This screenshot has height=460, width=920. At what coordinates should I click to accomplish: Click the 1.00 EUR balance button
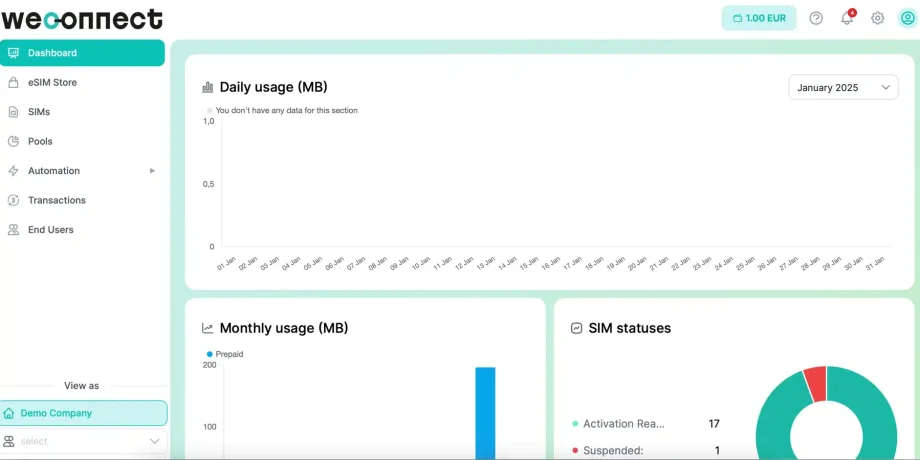(x=759, y=18)
